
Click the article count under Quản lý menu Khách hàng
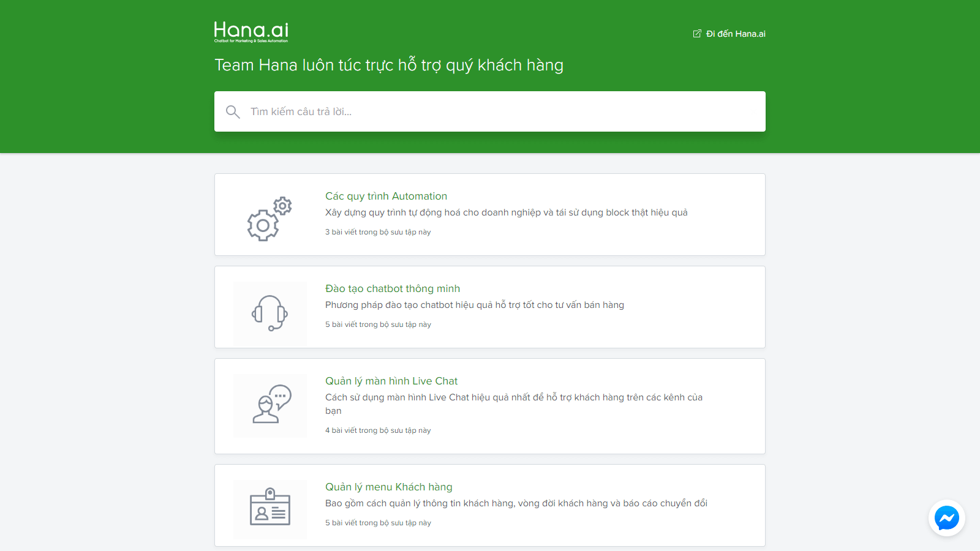click(x=378, y=523)
